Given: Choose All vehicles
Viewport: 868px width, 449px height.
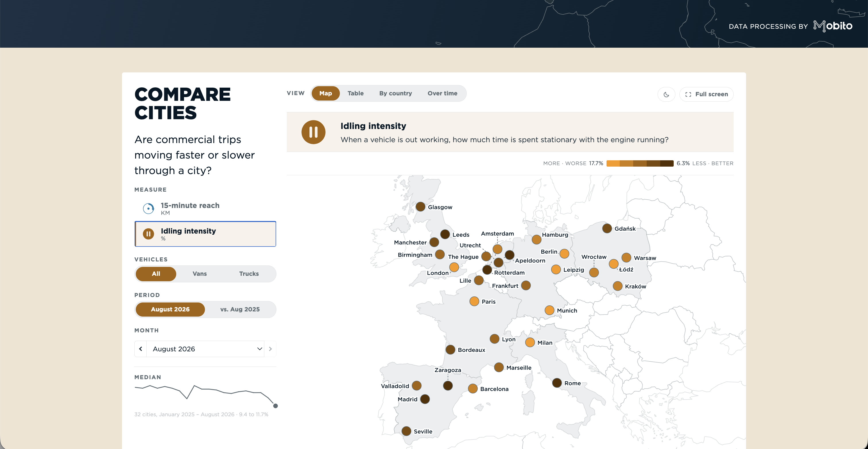Looking at the screenshot, I should (156, 273).
